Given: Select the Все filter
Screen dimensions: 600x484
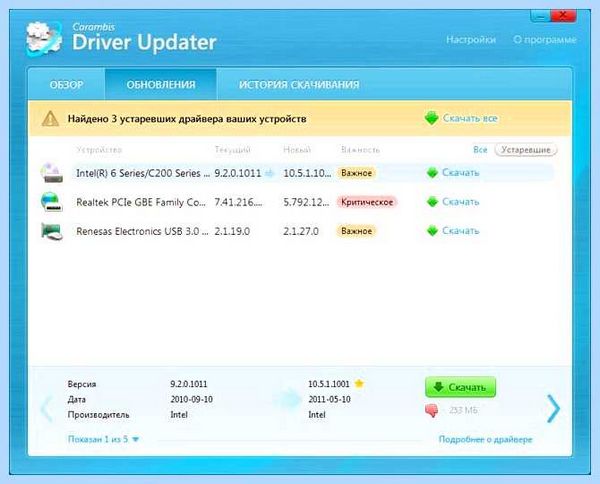Looking at the screenshot, I should [480, 150].
